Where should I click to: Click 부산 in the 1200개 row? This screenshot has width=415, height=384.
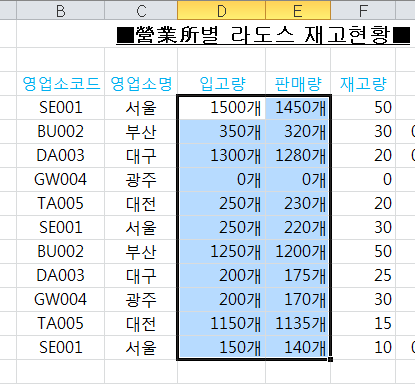click(141, 251)
